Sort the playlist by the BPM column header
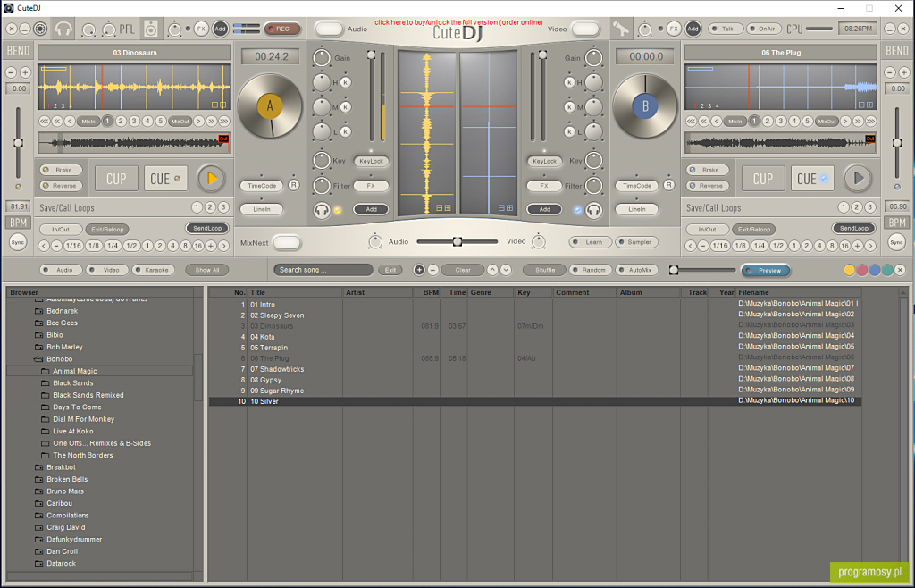Image resolution: width=915 pixels, height=588 pixels. coord(426,292)
